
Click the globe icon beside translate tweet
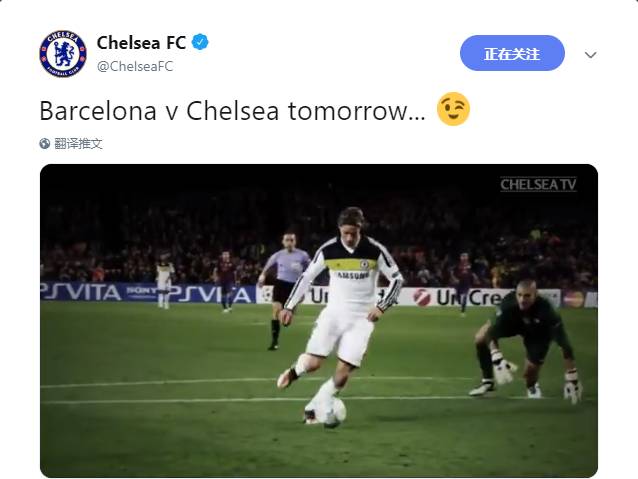click(45, 144)
